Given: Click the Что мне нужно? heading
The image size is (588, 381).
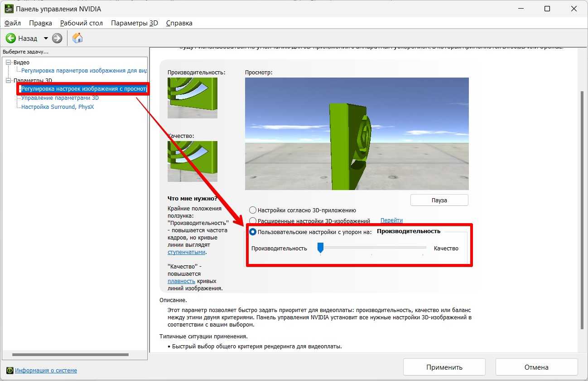Looking at the screenshot, I should [193, 198].
